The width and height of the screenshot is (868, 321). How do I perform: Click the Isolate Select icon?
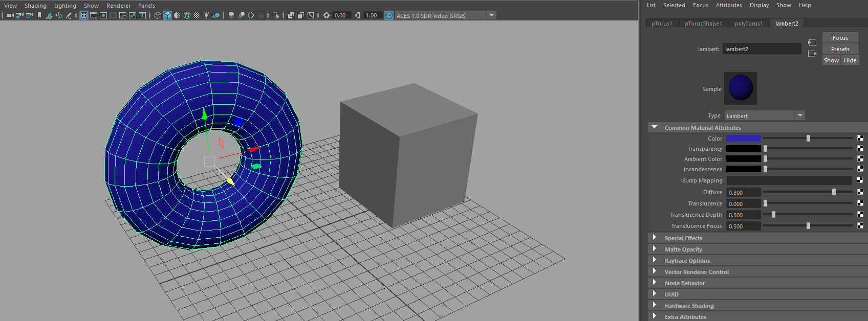[x=276, y=15]
